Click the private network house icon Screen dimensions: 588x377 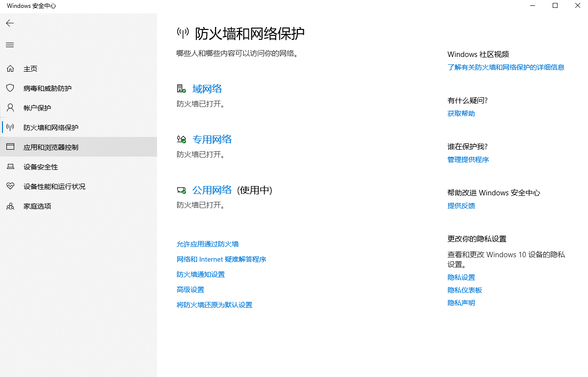(182, 139)
